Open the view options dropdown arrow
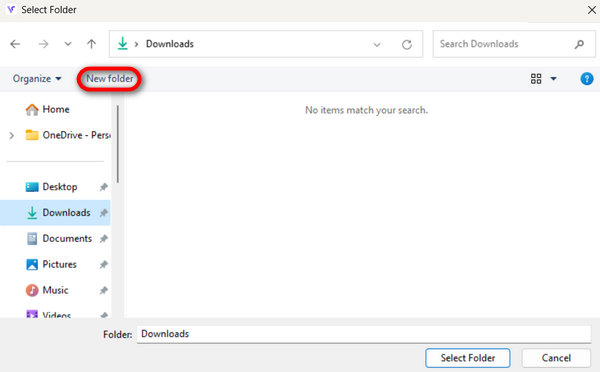Screen dimensions: 600x372 [x=553, y=79]
